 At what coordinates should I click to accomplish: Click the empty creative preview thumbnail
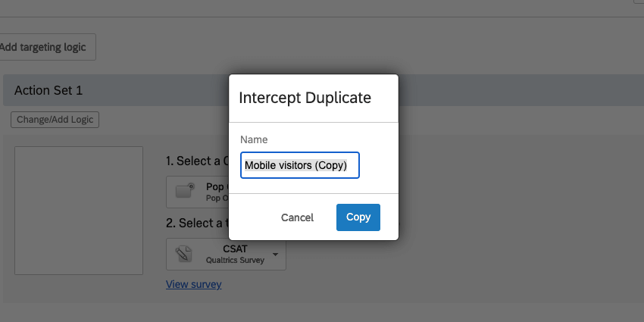pos(79,211)
